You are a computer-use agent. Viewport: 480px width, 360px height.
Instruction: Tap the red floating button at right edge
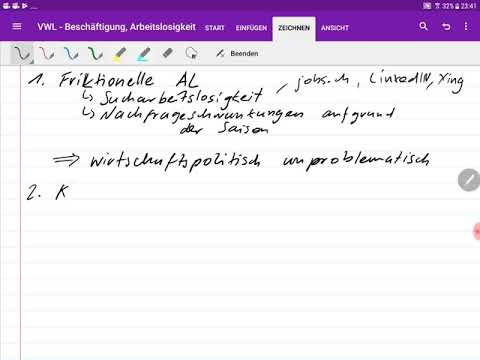point(477,231)
